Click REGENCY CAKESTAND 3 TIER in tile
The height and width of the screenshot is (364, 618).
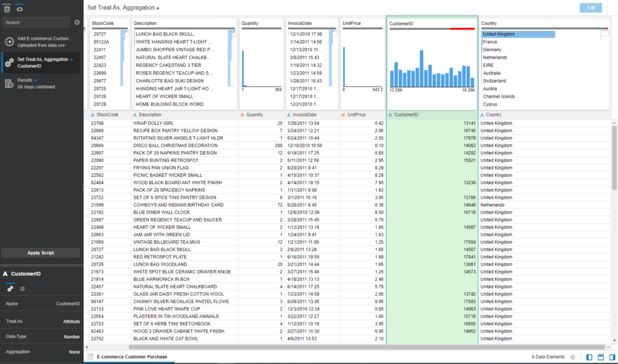pyautogui.click(x=169, y=65)
